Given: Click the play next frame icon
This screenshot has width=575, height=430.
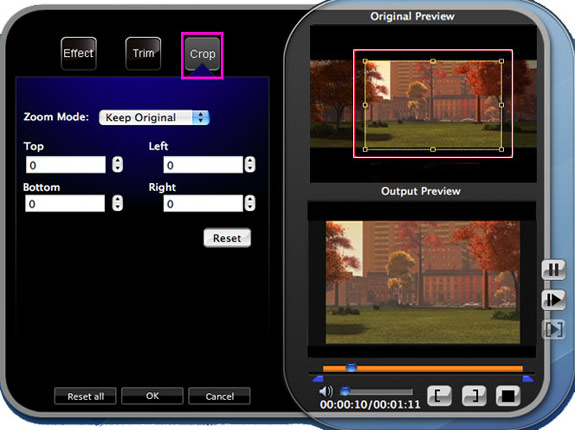Looking at the screenshot, I should (553, 299).
